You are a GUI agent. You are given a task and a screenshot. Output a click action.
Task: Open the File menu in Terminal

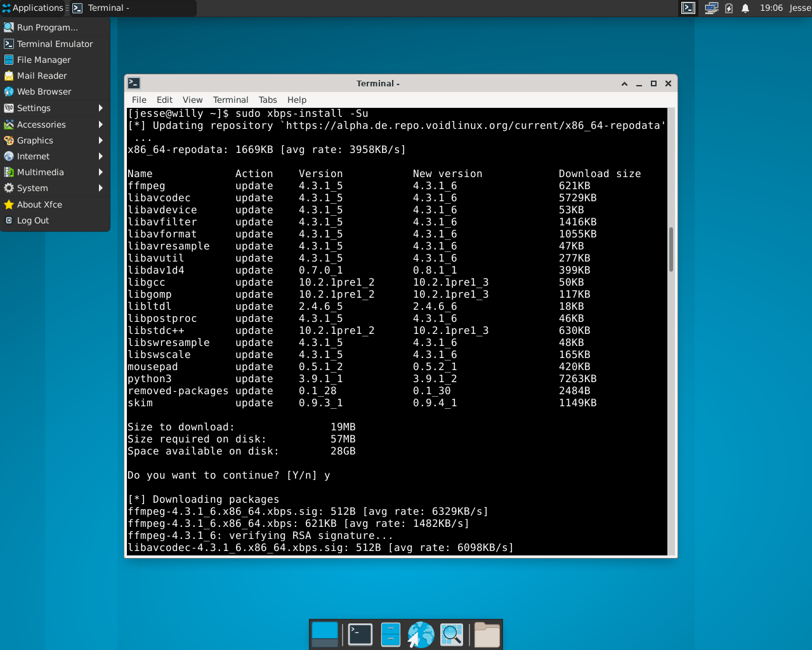pyautogui.click(x=139, y=100)
